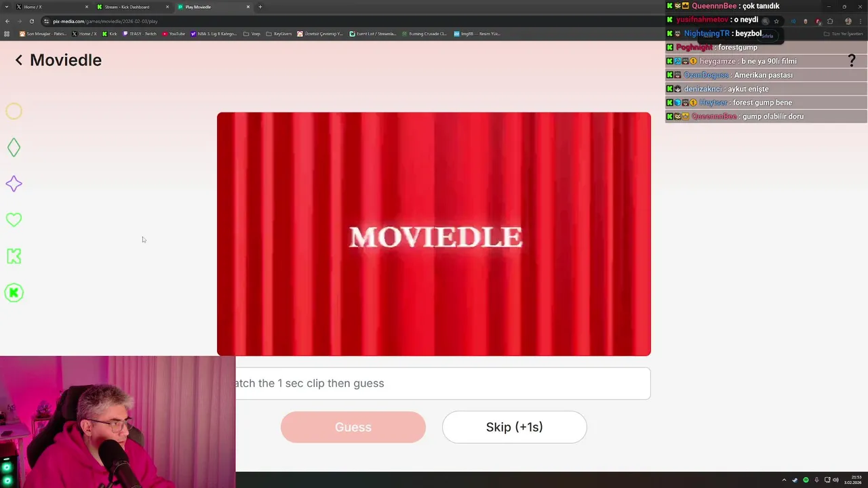Open Spotify from the system tray
Viewport: 868px width, 488px height.
(x=806, y=480)
